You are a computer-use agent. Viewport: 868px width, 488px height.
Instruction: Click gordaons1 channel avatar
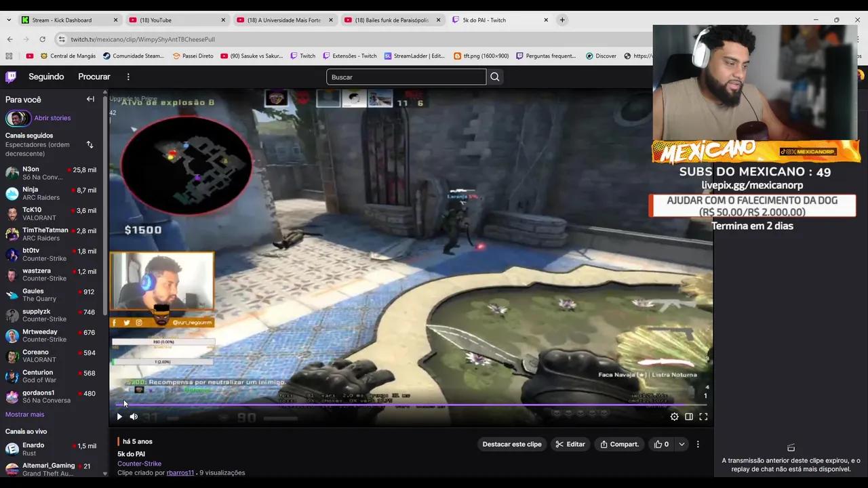pos(12,396)
